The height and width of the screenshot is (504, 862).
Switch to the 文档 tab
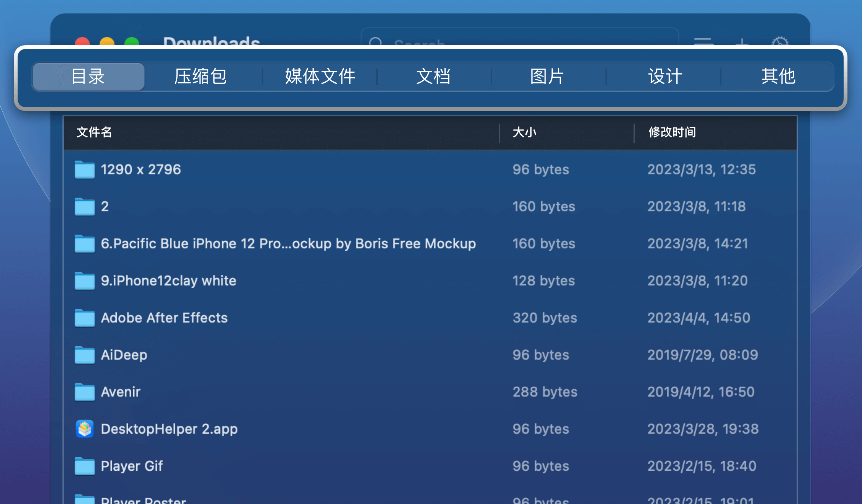(433, 77)
